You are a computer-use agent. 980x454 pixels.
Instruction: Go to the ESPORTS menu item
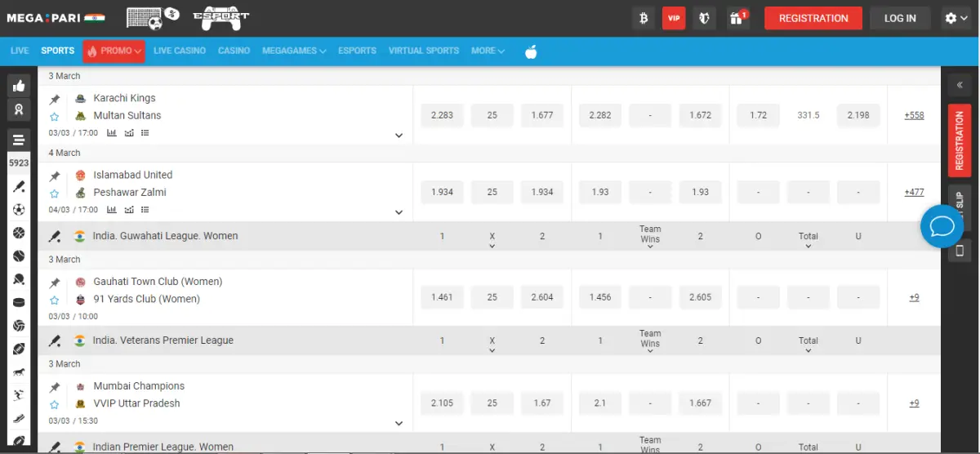coord(357,51)
